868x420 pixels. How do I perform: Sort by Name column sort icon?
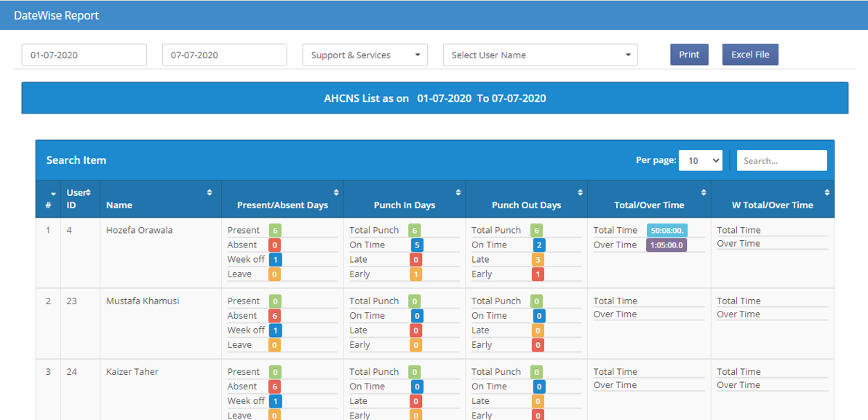click(210, 193)
